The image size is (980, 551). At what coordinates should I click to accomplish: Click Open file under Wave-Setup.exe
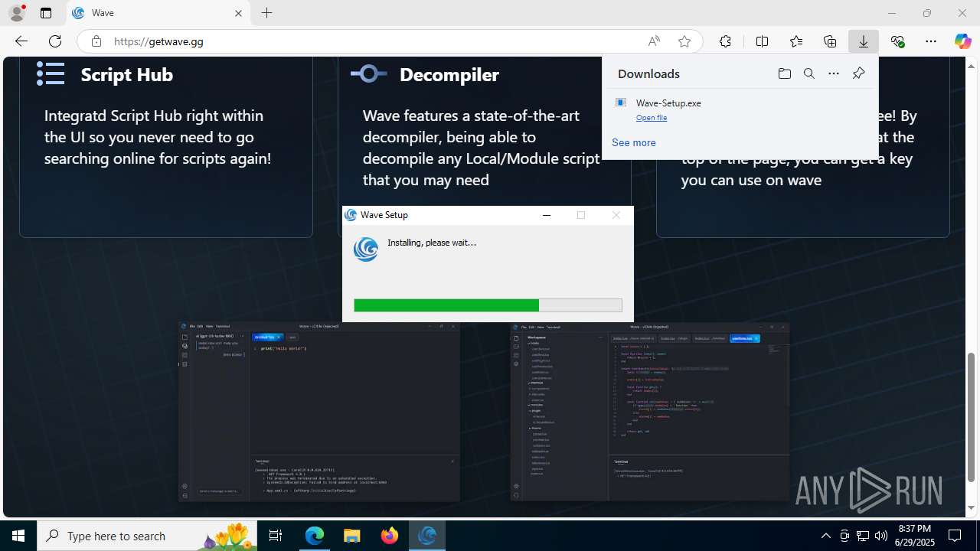pos(652,118)
